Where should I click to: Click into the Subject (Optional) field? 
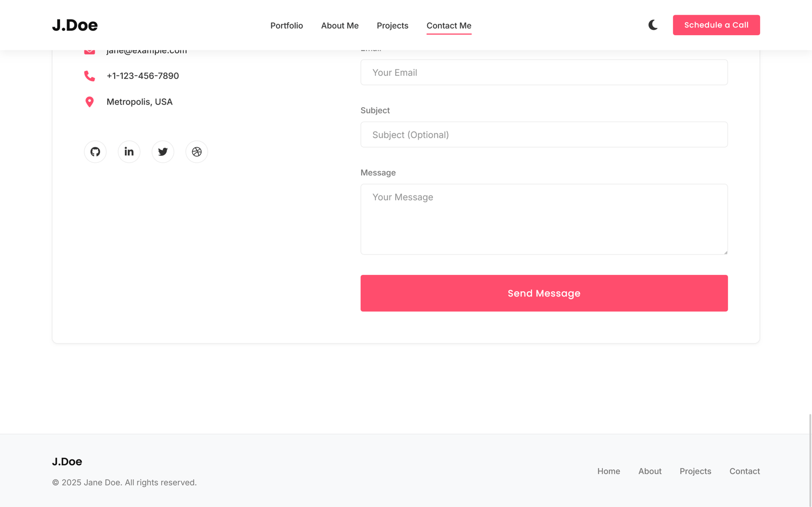(x=543, y=135)
